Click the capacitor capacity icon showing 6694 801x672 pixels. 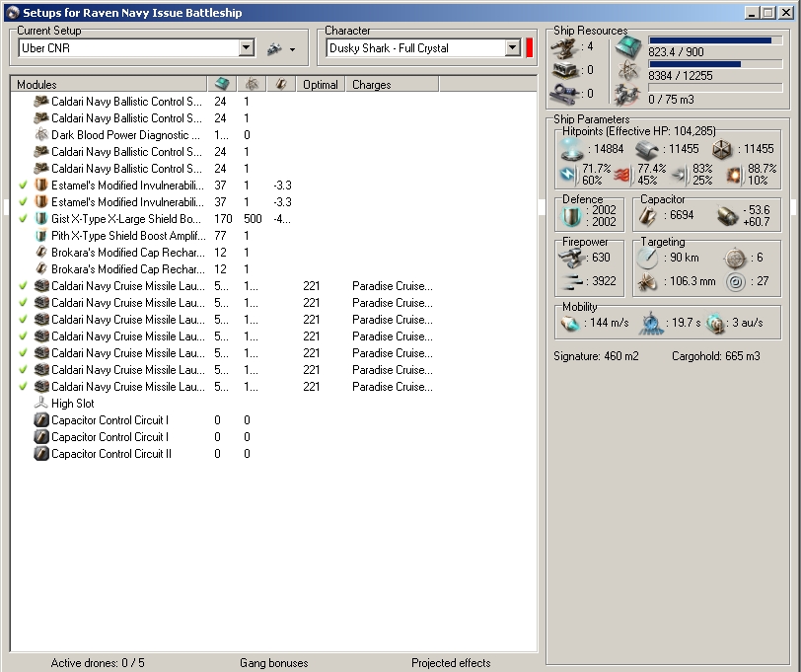[647, 216]
